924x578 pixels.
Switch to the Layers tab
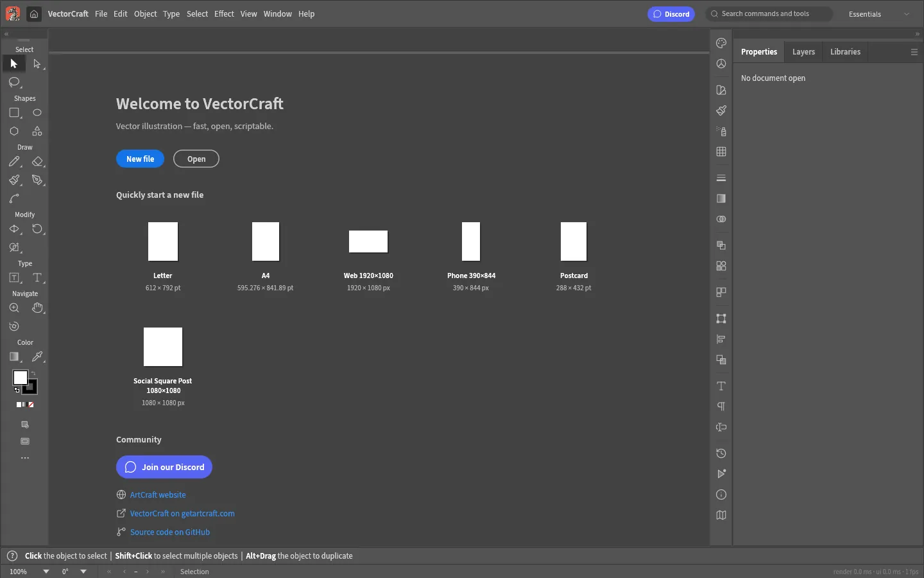coord(803,52)
